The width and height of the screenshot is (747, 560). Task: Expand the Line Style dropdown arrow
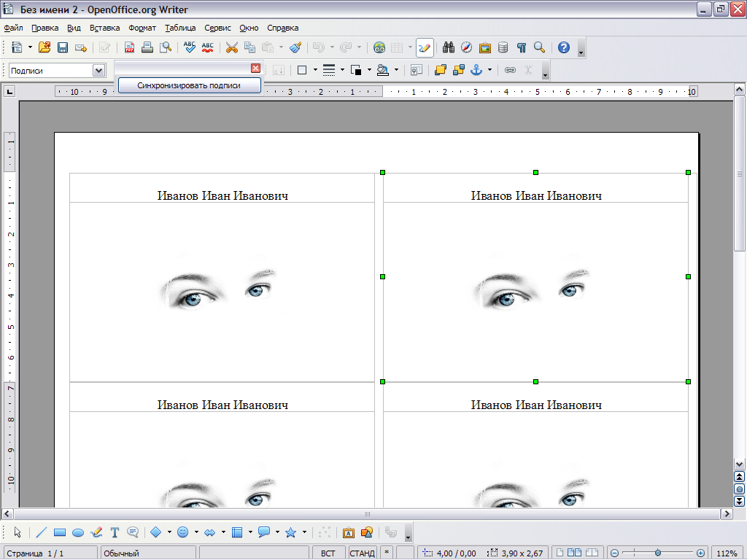pos(342,71)
